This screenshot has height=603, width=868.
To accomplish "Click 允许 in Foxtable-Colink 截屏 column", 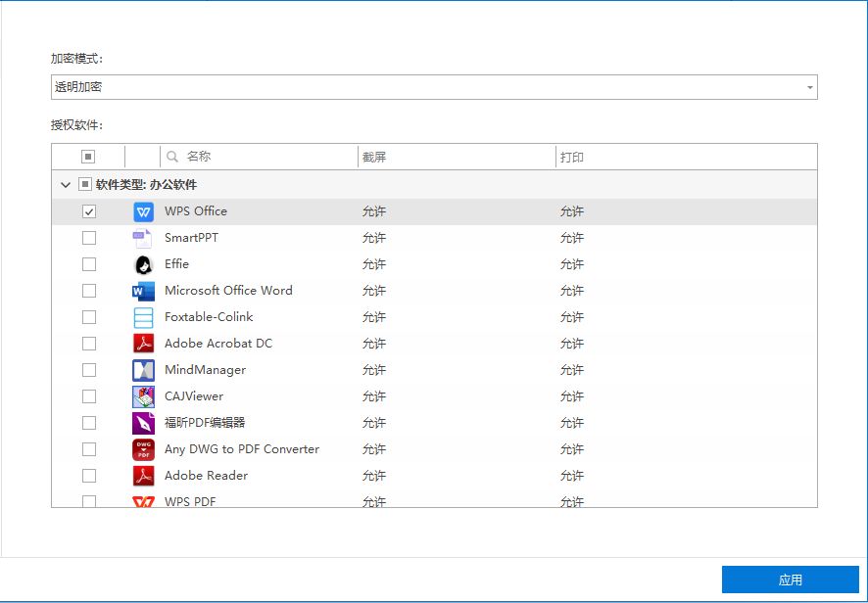I will click(x=374, y=317).
